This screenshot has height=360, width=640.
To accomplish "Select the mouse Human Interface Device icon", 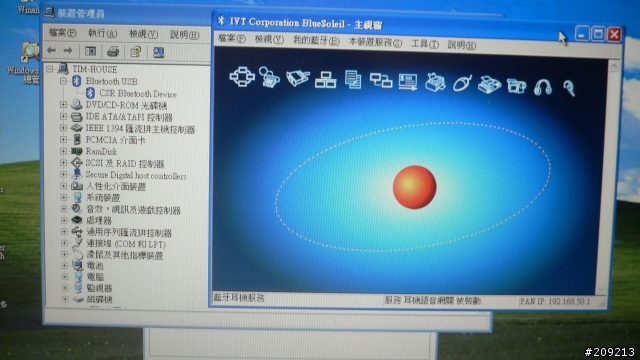I will click(x=462, y=83).
